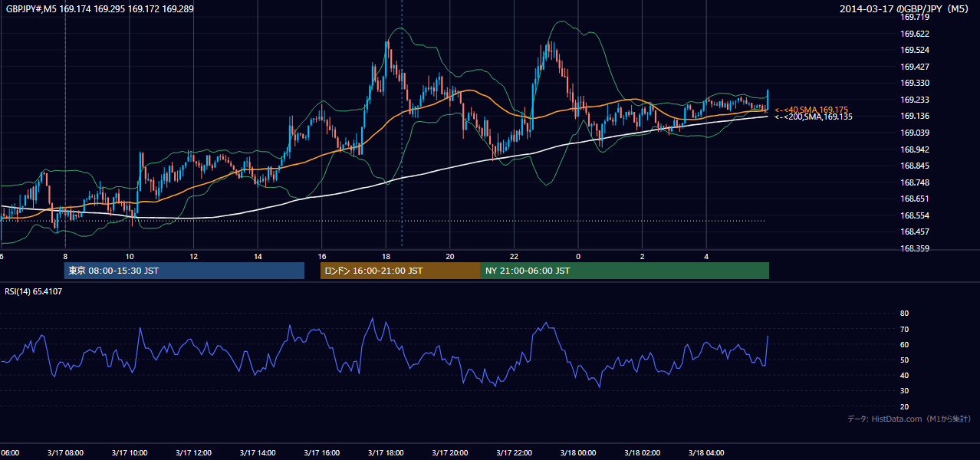Click the HistData.com data source text

(909, 419)
